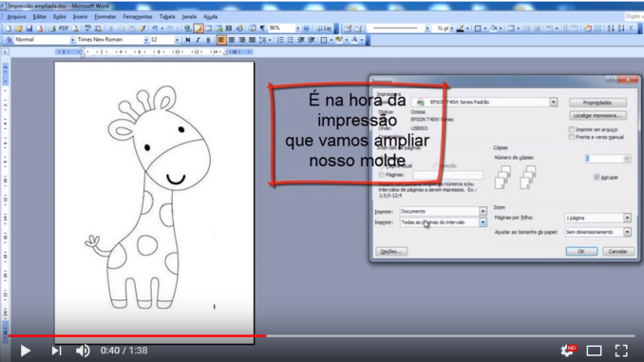This screenshot has width=644, height=362.
Task: Open the printer name dropdown
Action: 553,103
